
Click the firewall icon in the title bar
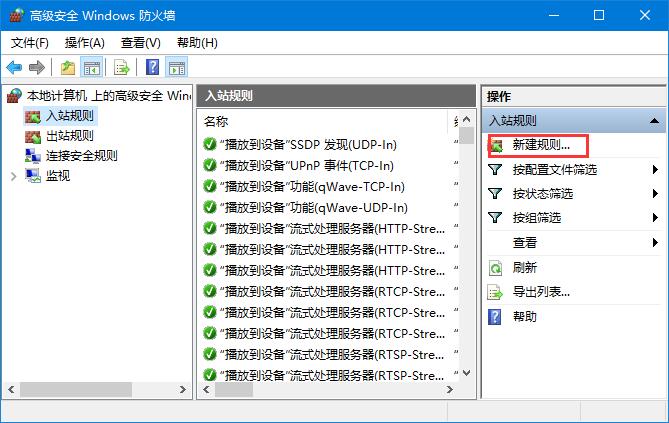(16, 15)
